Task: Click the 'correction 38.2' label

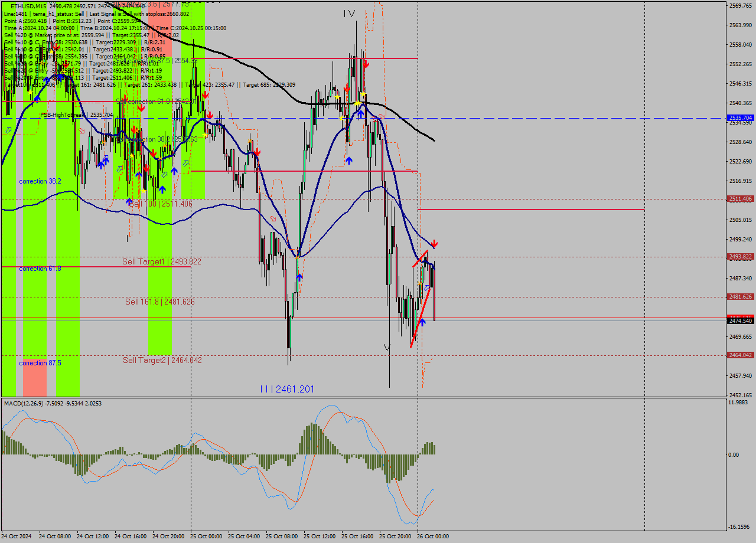Action: (x=40, y=181)
